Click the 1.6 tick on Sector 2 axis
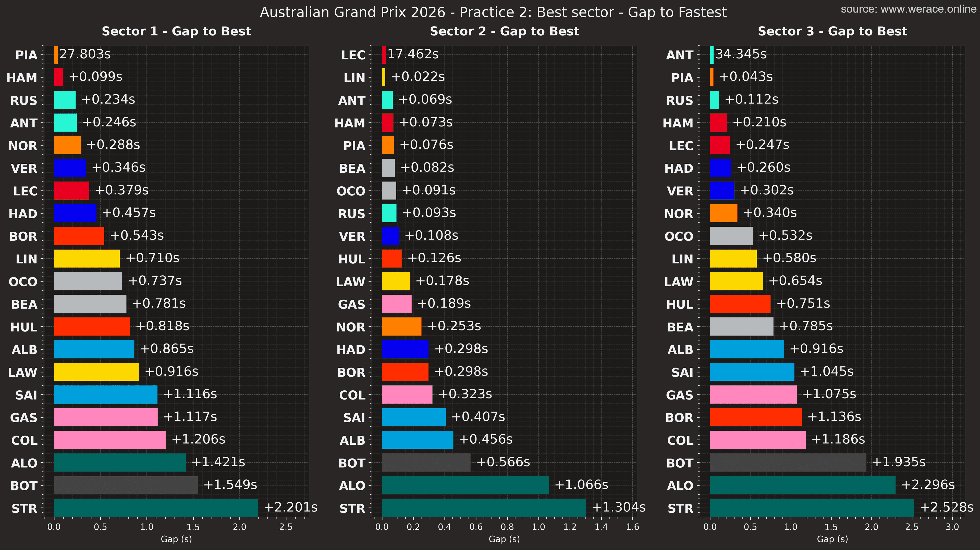The width and height of the screenshot is (980, 550). pyautogui.click(x=632, y=527)
